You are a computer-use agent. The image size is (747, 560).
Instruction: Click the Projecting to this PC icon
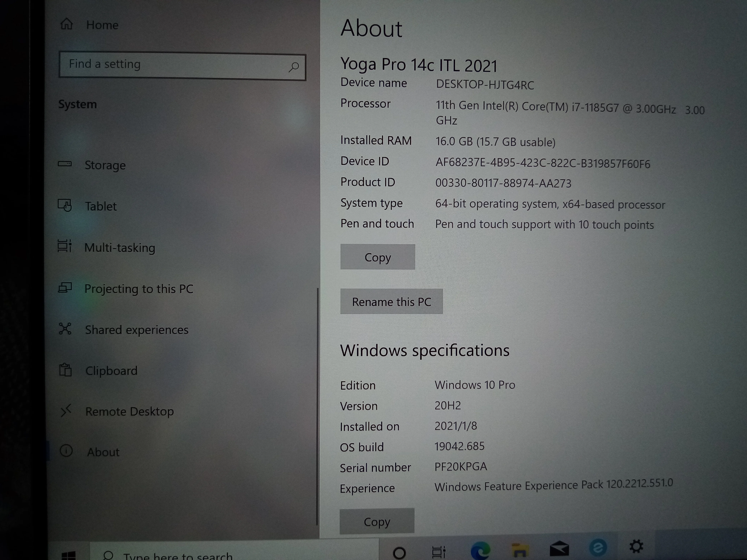[65, 288]
